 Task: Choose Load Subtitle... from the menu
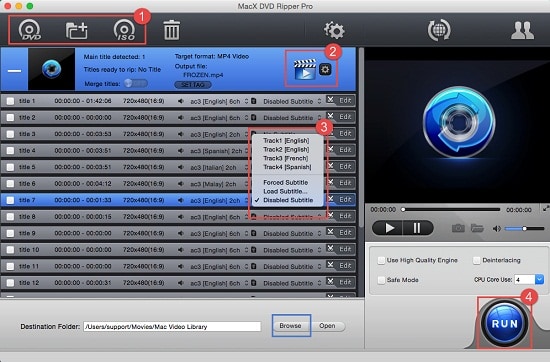point(285,191)
